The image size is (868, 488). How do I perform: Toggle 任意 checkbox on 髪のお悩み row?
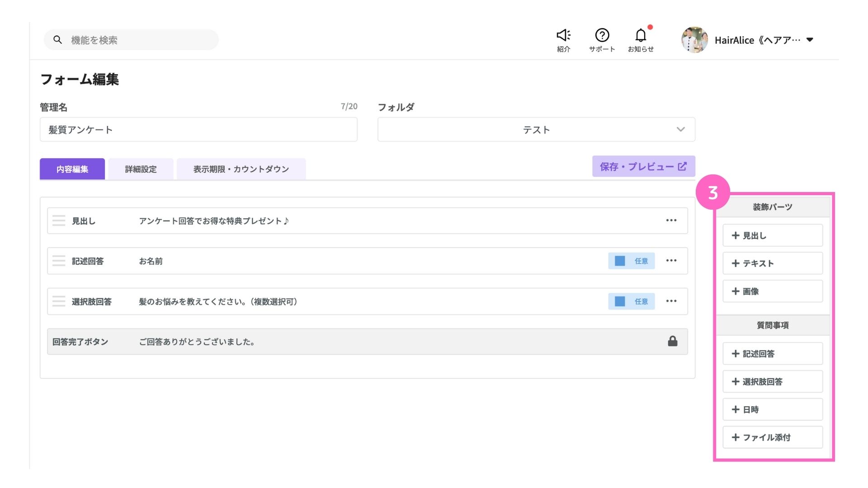click(620, 301)
